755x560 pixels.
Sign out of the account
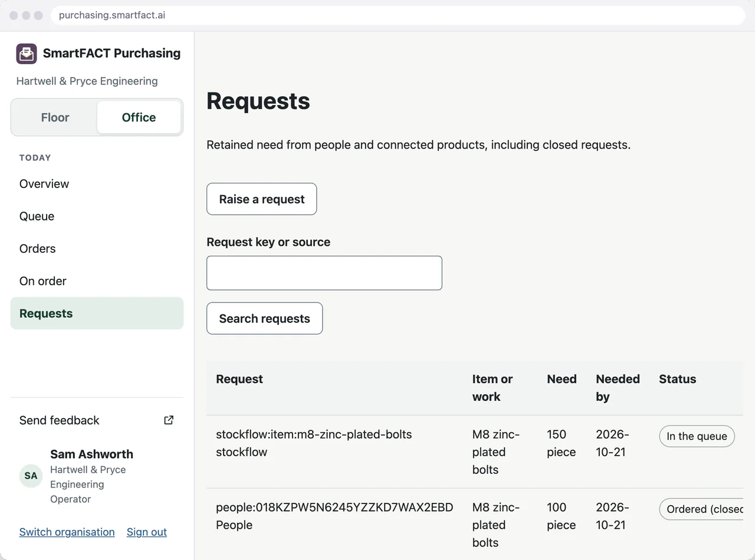pos(147,532)
